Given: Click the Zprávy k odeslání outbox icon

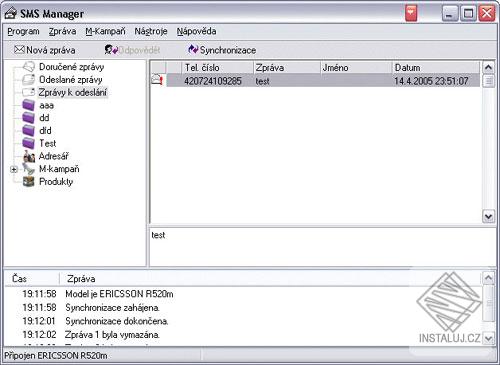Looking at the screenshot, I should pyautogui.click(x=29, y=92).
